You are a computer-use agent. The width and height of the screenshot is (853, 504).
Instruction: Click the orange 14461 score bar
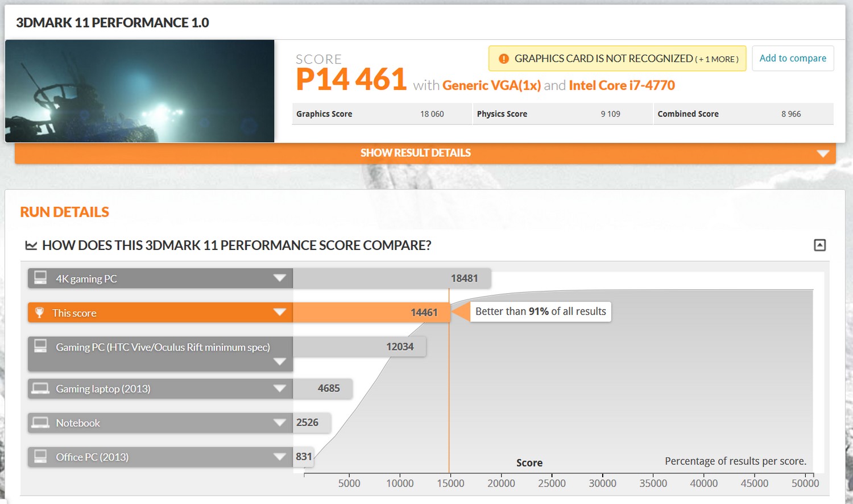371,313
